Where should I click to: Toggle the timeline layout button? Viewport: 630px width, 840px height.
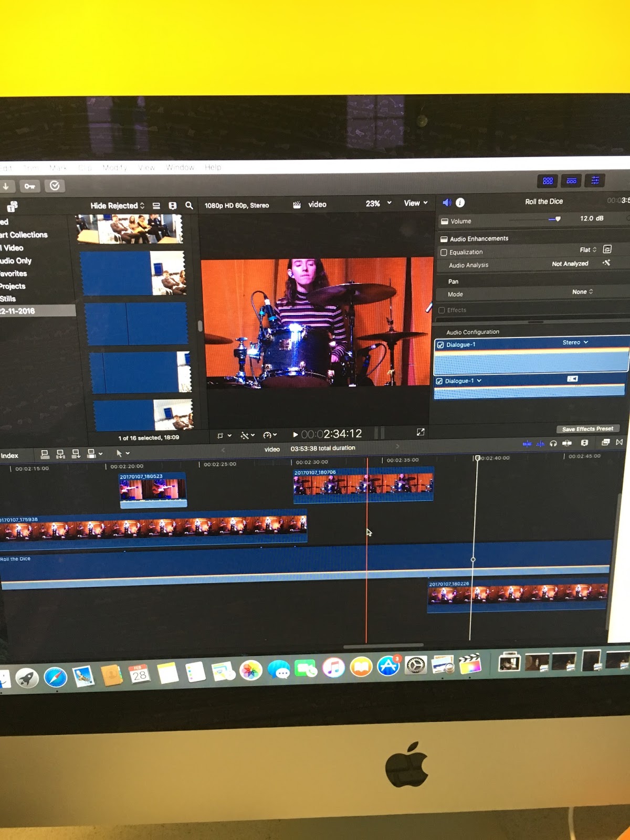(x=571, y=181)
